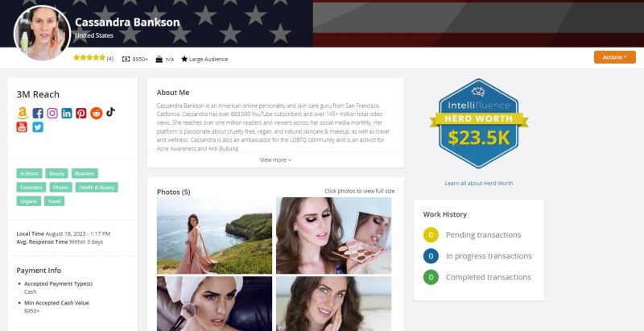The width and height of the screenshot is (644, 331).
Task: Open the makeup palette mirror photo
Action: coord(333,236)
